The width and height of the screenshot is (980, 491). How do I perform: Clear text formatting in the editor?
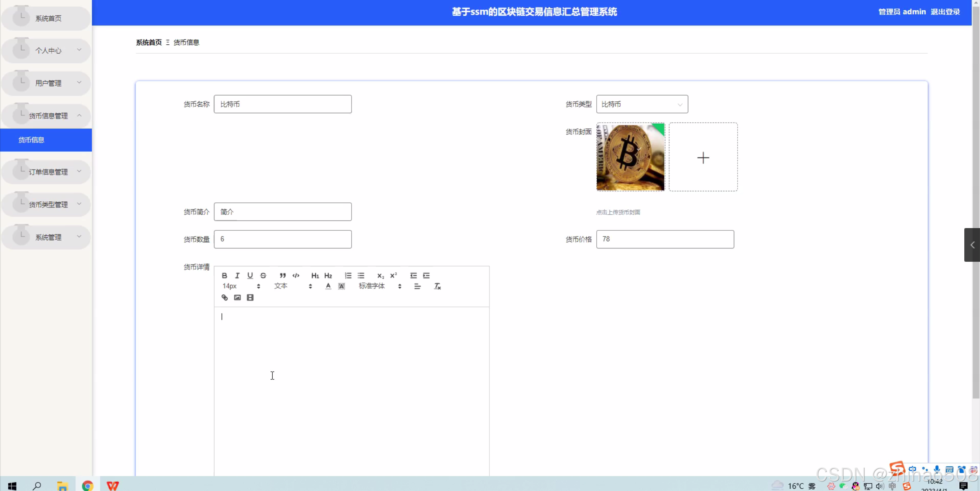click(437, 286)
